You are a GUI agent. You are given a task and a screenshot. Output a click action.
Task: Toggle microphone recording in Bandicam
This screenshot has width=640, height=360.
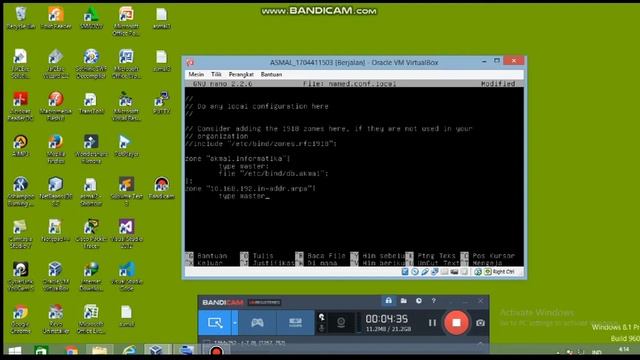322,327
